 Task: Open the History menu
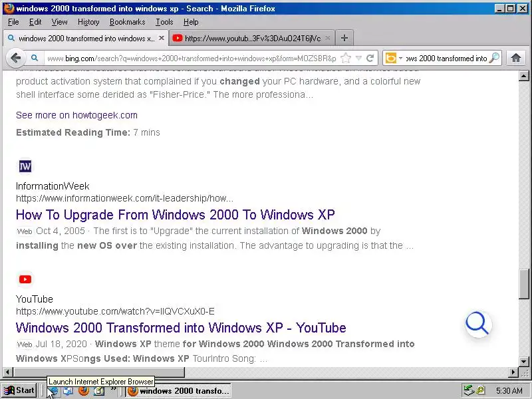coord(88,22)
